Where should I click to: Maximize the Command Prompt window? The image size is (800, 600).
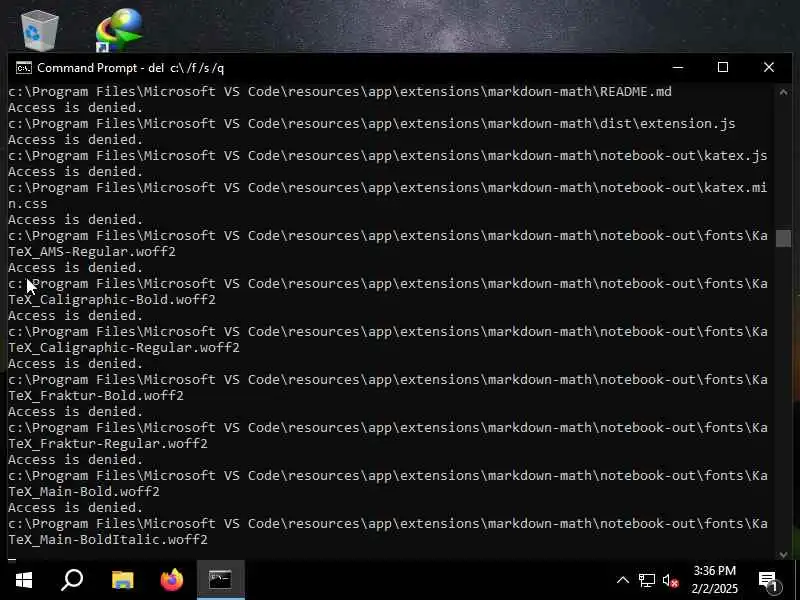pos(722,67)
